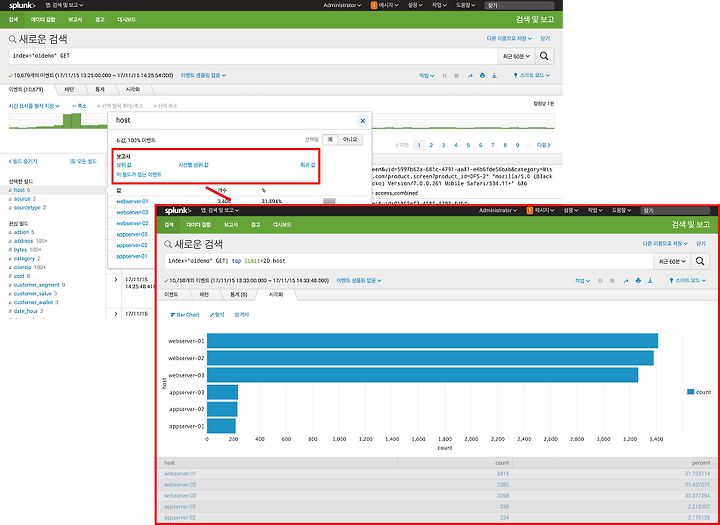The width and height of the screenshot is (720, 525).
Task: Toggle the count legend series
Action: [x=699, y=392]
